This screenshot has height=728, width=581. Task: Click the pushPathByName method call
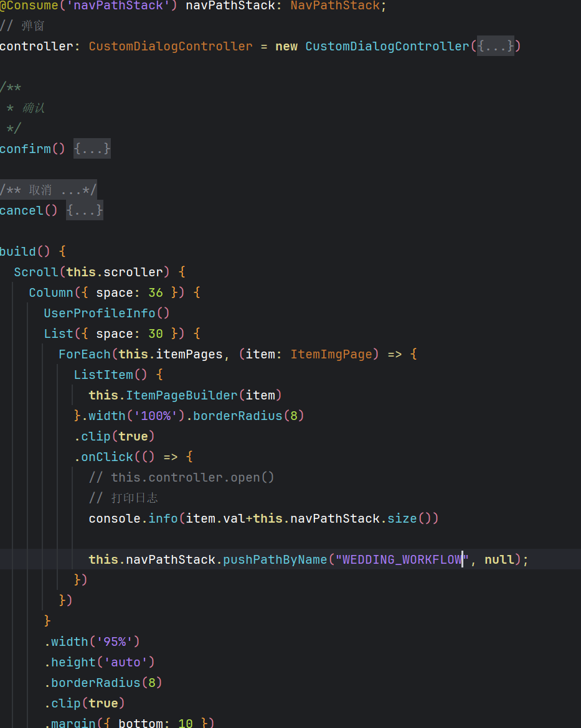275,559
